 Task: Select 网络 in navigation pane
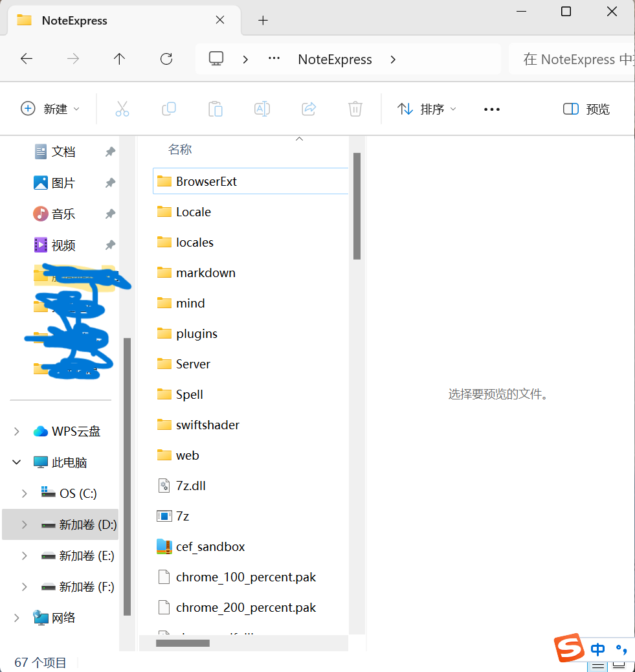coord(54,618)
